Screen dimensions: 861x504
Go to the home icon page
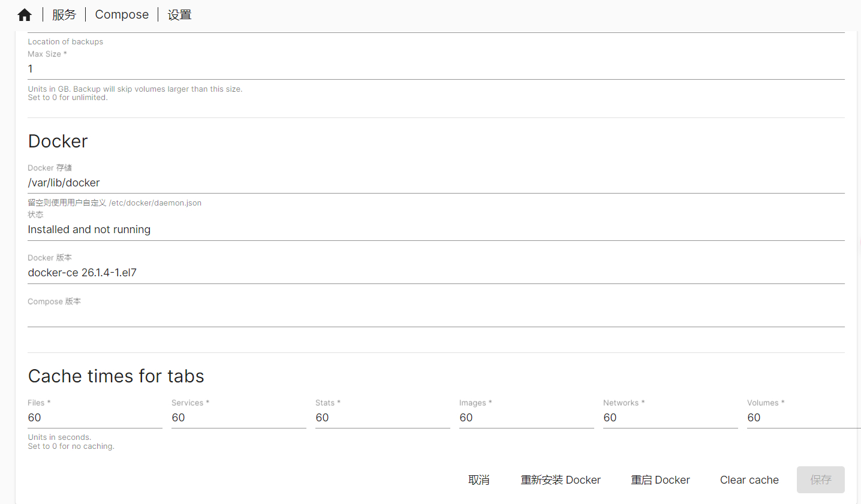coord(25,15)
